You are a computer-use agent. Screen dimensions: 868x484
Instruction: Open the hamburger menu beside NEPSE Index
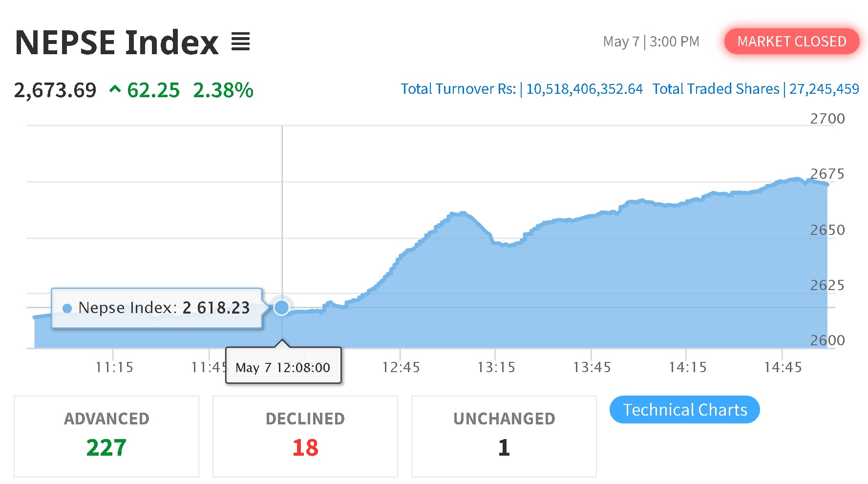pos(240,42)
